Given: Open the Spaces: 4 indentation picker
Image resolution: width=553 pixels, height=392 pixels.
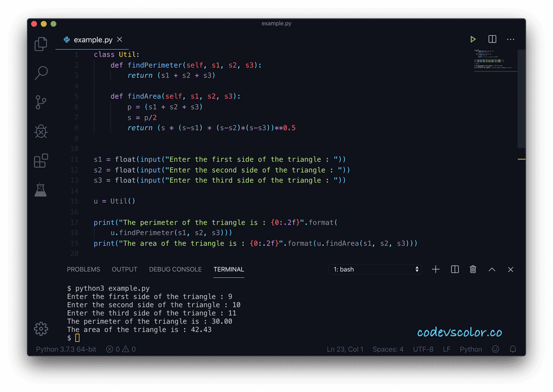Looking at the screenshot, I should (388, 349).
